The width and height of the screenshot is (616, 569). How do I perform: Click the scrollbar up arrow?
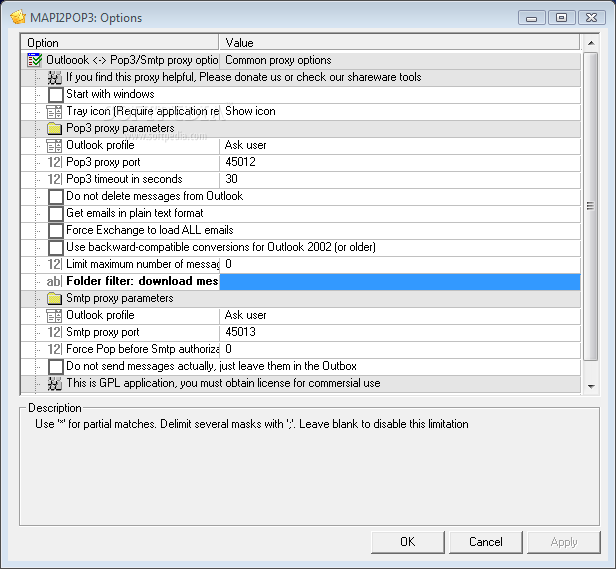click(x=590, y=43)
